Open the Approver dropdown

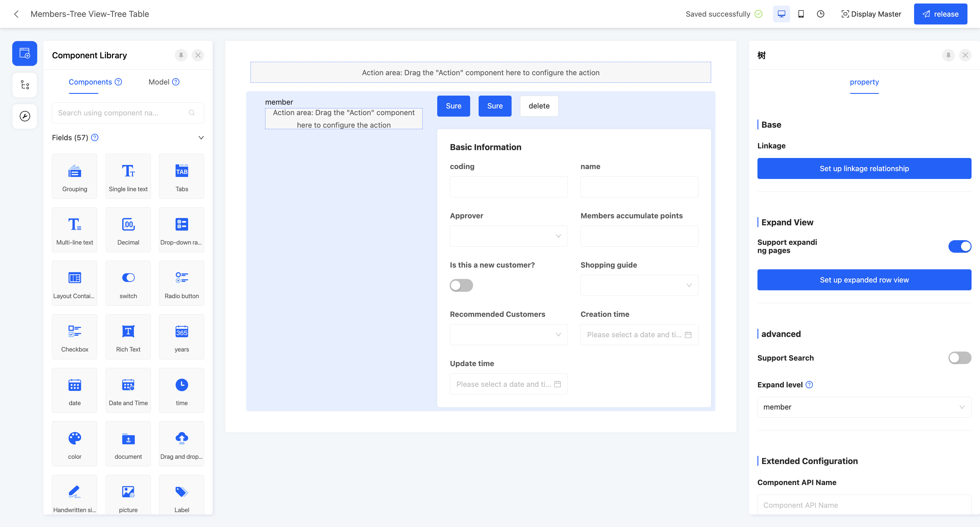[x=508, y=236]
